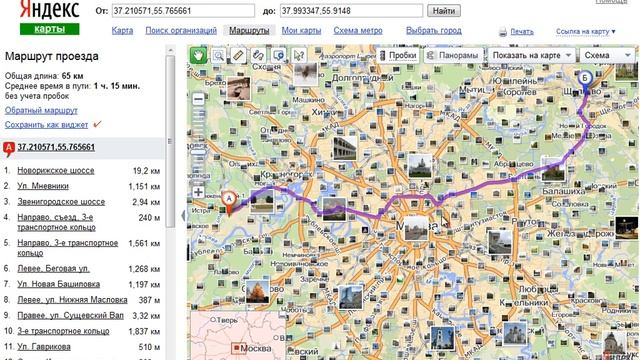Open the Показать на карте dropdown

532,55
